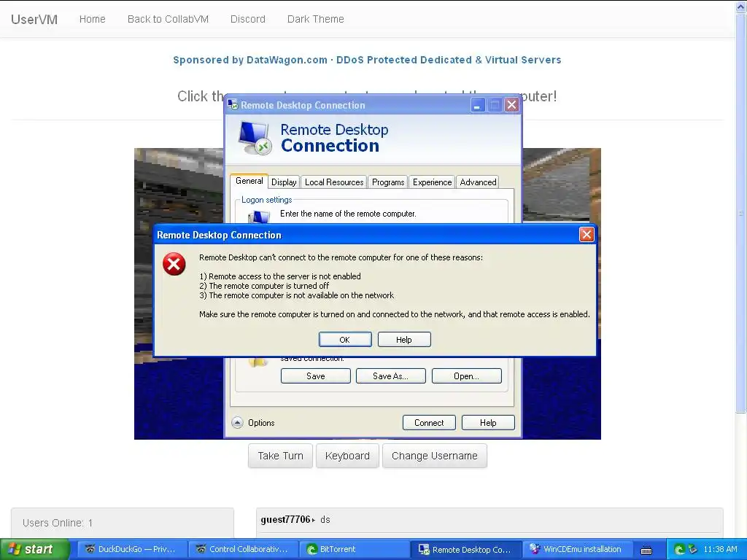This screenshot has height=560, width=747.
Task: Click Change Username button
Action: (x=435, y=456)
